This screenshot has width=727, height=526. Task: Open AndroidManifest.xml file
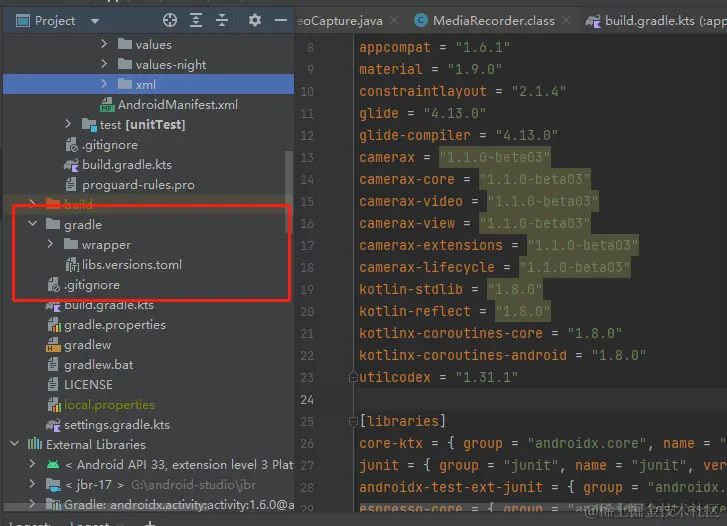pos(178,104)
